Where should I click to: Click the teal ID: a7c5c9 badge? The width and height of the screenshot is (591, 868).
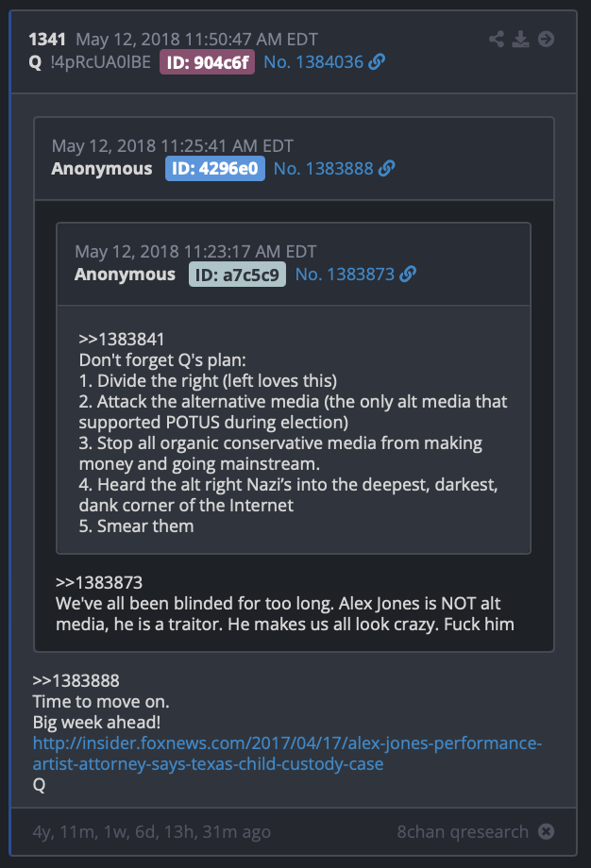point(237,275)
